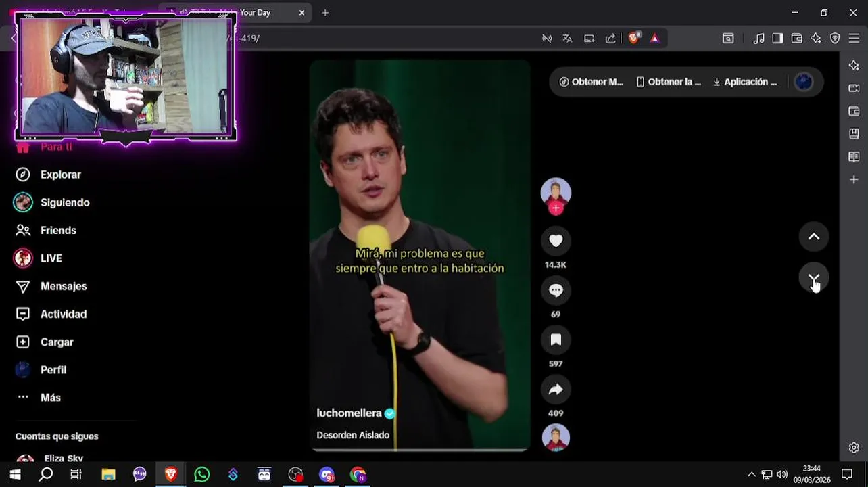The image size is (868, 487).
Task: Open the profile avatar in top pill bar
Action: click(x=804, y=82)
